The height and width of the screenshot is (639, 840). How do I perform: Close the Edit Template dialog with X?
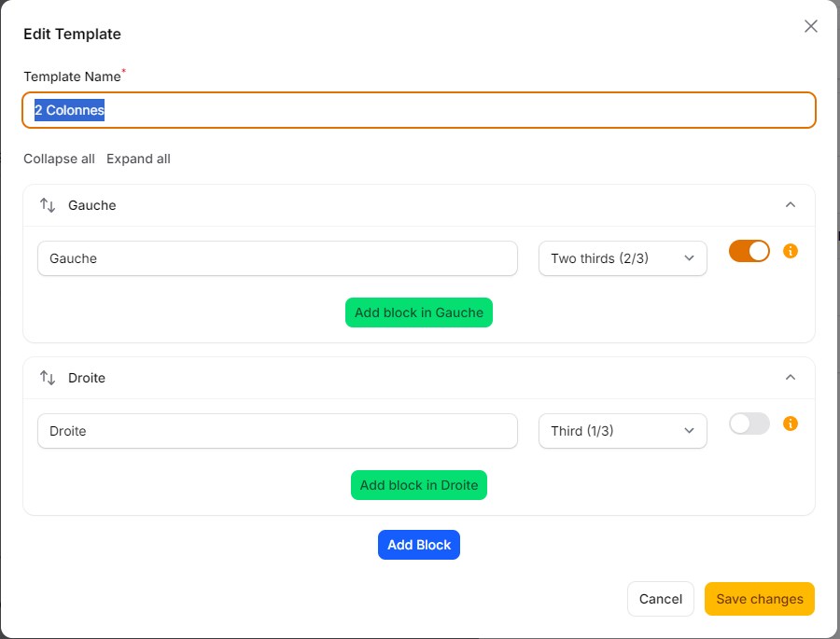click(810, 26)
